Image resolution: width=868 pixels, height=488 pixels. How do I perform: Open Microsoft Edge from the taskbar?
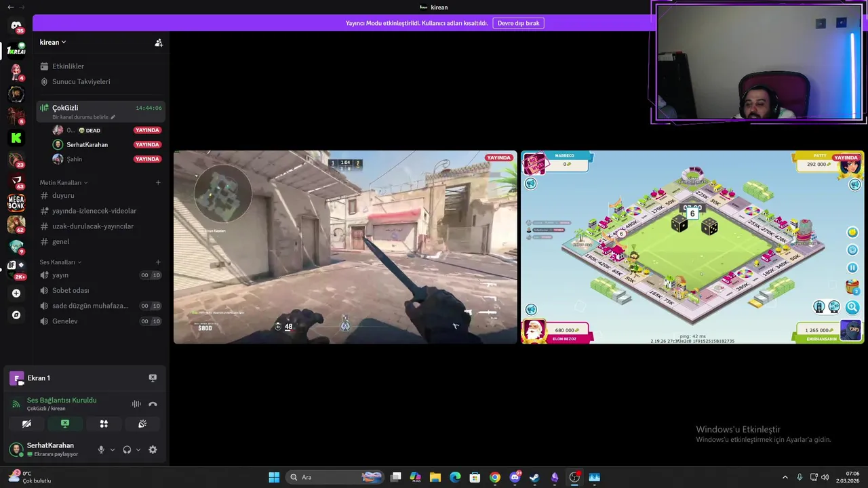click(x=455, y=477)
